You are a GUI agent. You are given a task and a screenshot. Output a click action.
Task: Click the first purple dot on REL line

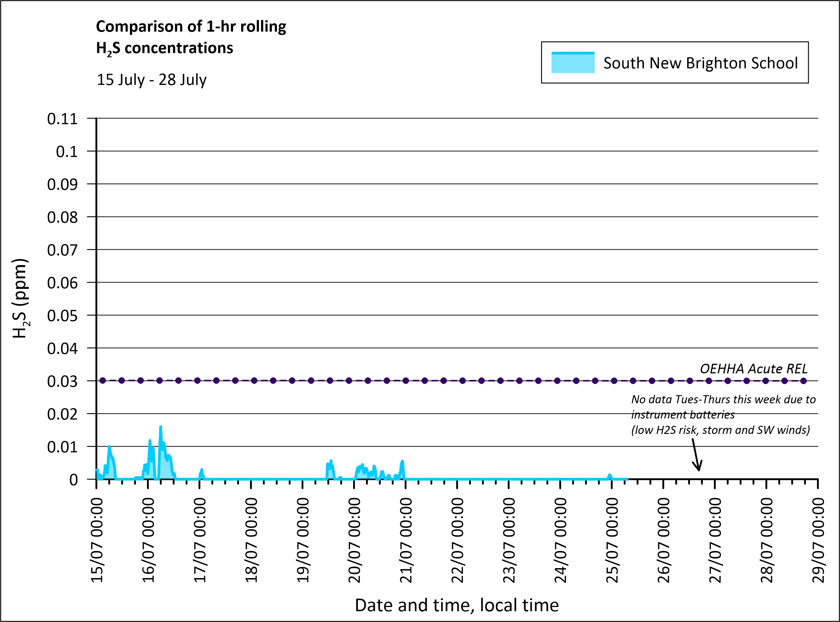pyautogui.click(x=103, y=381)
